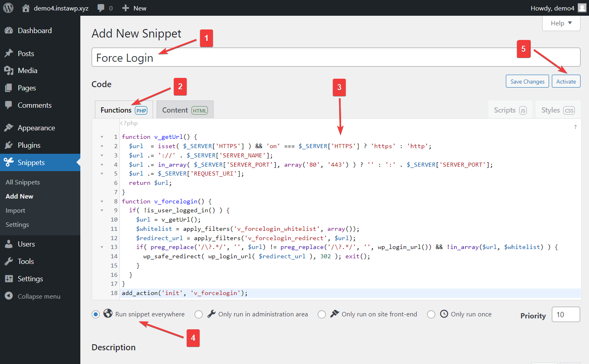Select the Only run in administration area option
The width and height of the screenshot is (589, 364).
[x=199, y=314]
